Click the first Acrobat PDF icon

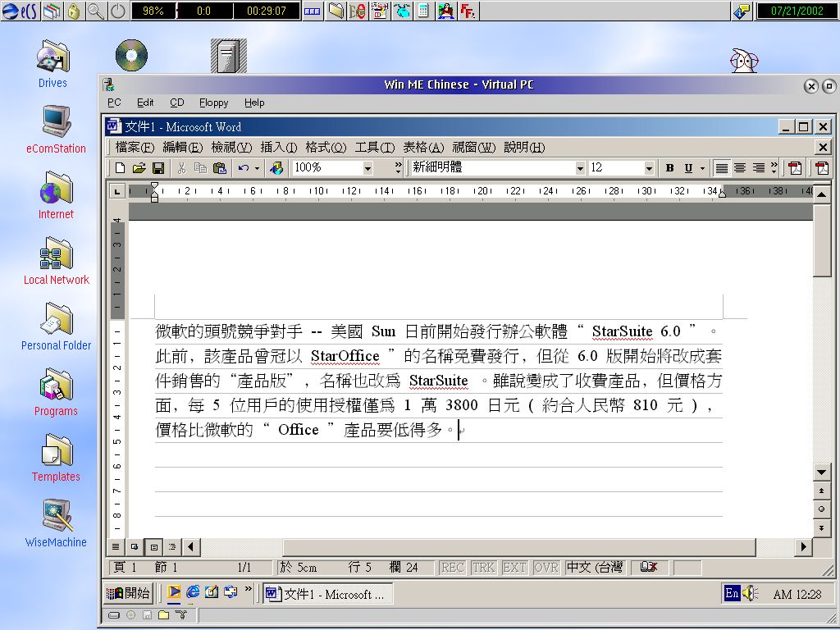coord(795,168)
